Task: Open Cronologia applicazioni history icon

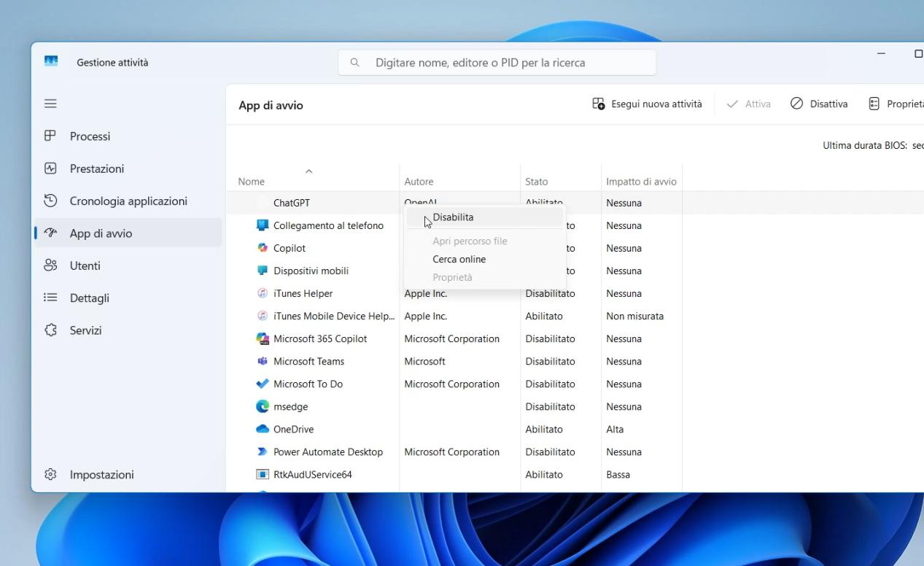Action: point(50,201)
